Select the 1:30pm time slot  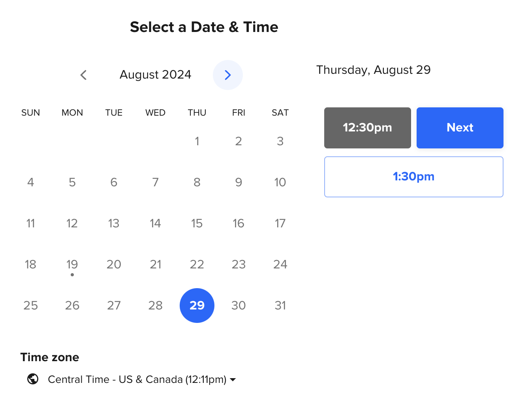[x=413, y=177]
